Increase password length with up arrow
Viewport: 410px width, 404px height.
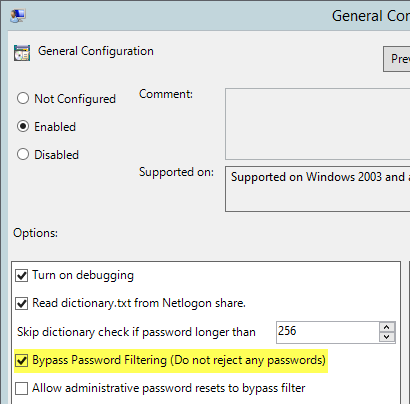pos(387,327)
